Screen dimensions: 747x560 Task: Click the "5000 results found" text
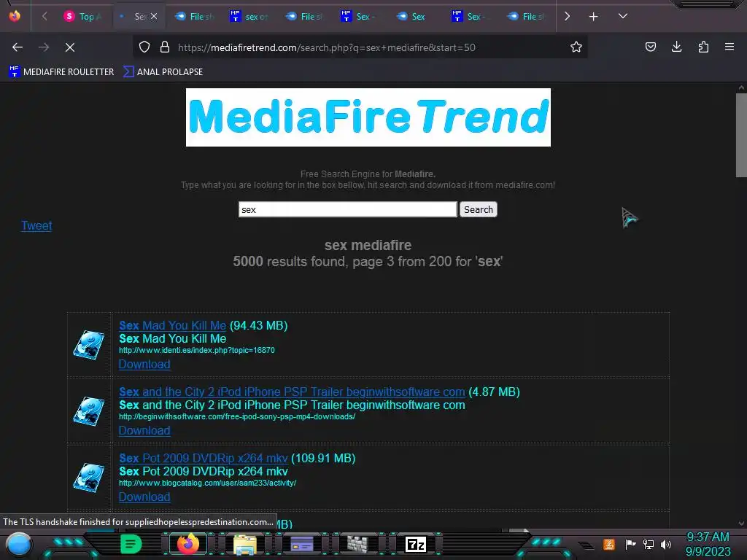[x=290, y=262]
